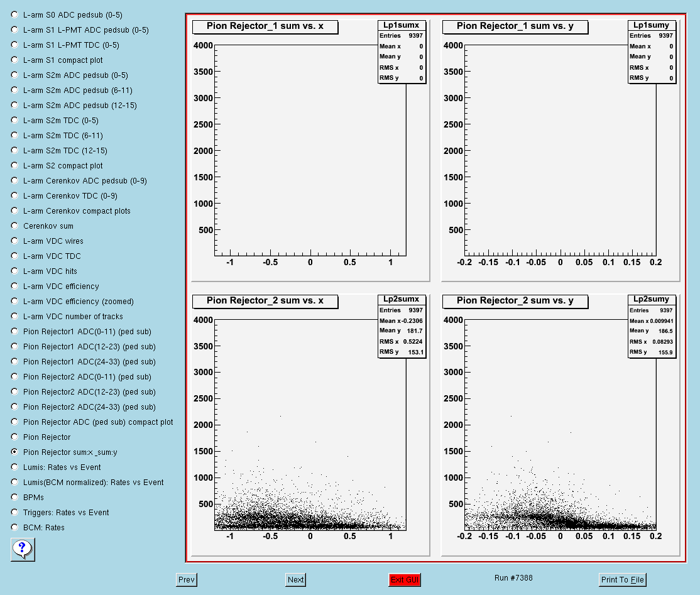
Task: Click the empty Pion Rejector_1 sum vs. x plot
Action: pos(310,150)
